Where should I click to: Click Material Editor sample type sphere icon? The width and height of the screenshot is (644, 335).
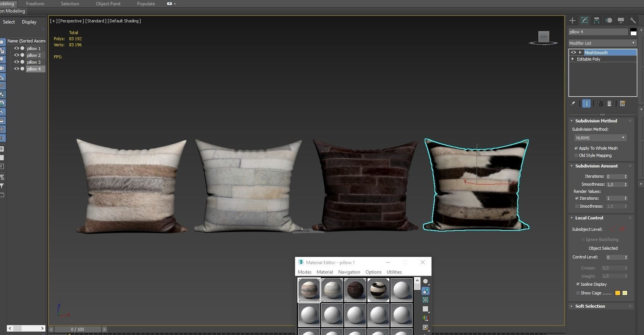[x=426, y=282]
